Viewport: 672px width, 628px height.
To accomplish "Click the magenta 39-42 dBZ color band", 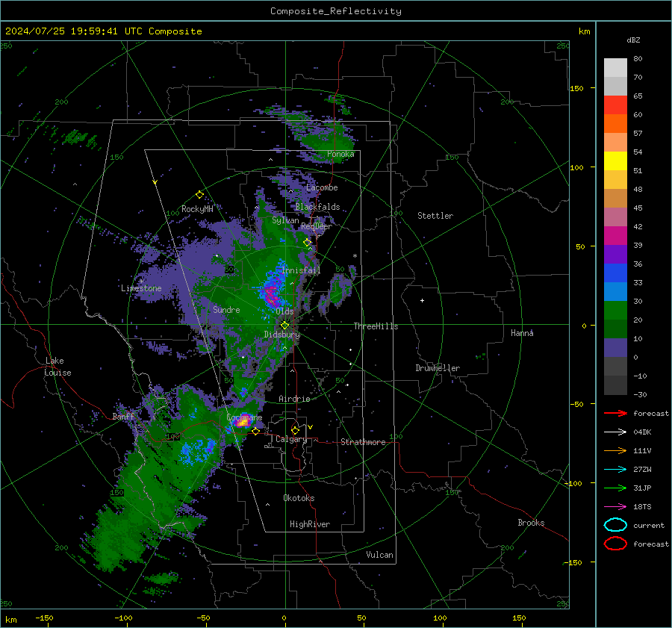I will click(615, 236).
